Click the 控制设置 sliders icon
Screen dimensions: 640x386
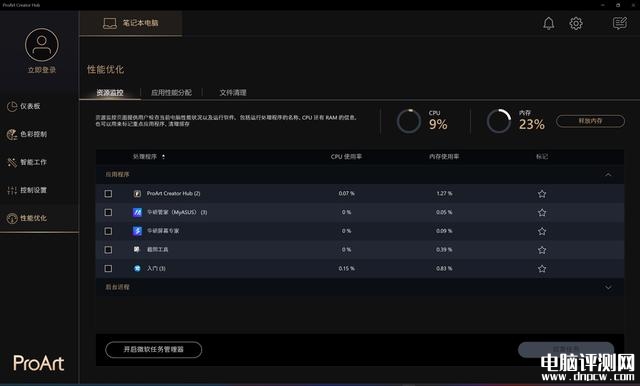12,190
